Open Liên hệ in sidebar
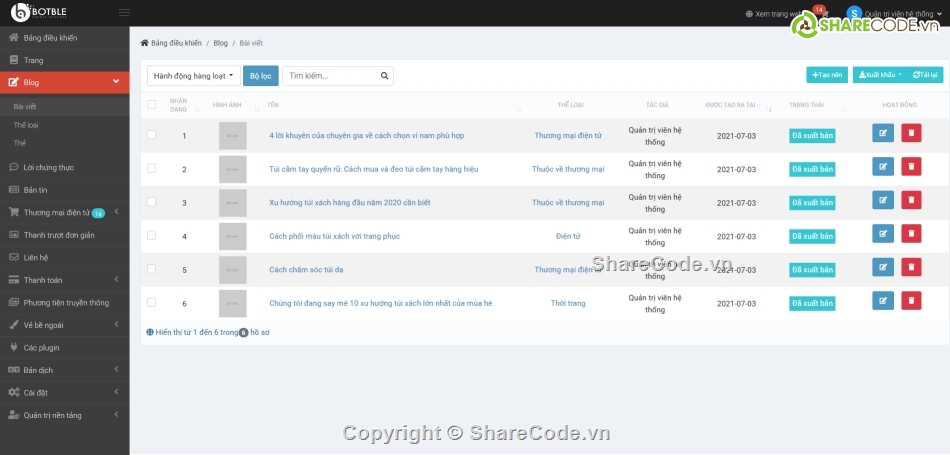The image size is (950, 455). click(64, 257)
